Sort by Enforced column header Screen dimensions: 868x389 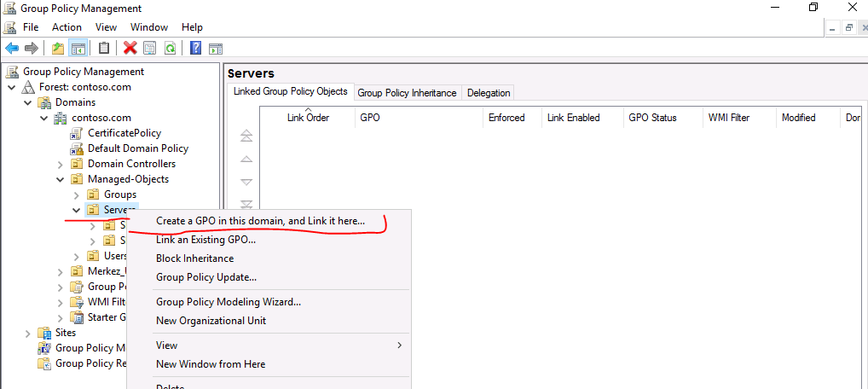tap(512, 118)
